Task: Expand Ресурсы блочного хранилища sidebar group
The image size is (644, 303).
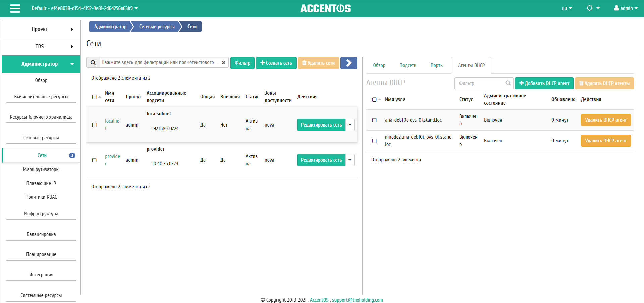Action: point(41,117)
